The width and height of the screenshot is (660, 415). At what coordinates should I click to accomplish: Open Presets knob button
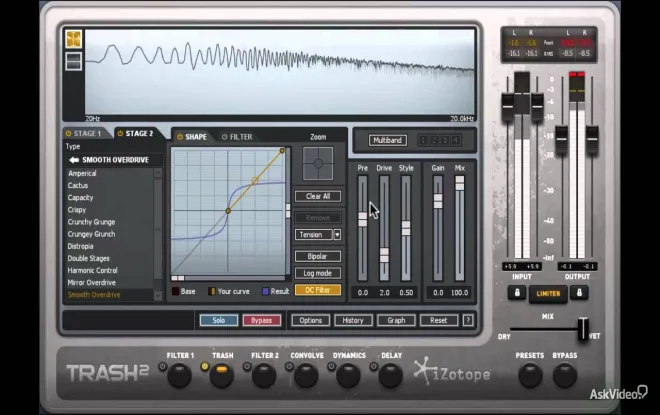tap(530, 375)
